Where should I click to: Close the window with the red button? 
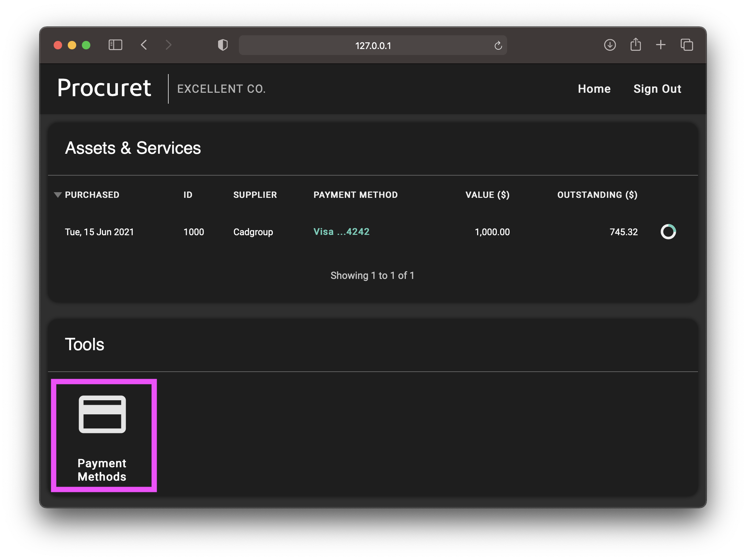click(58, 45)
